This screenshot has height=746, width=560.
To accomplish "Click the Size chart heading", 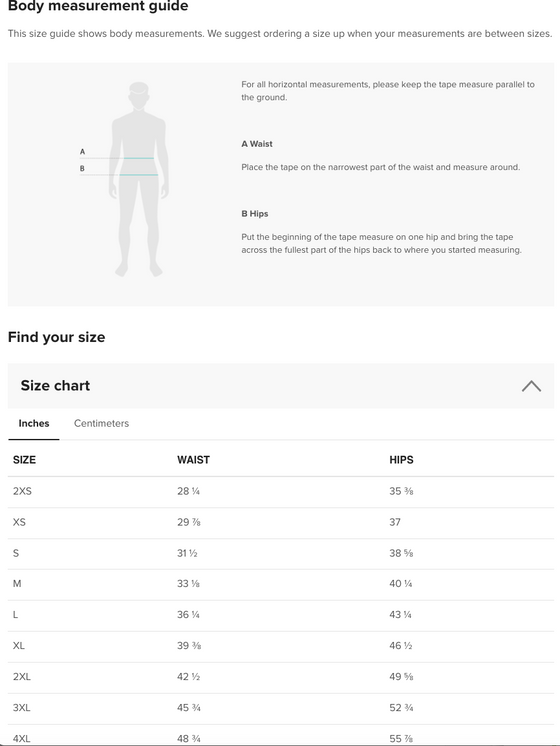I will click(55, 385).
